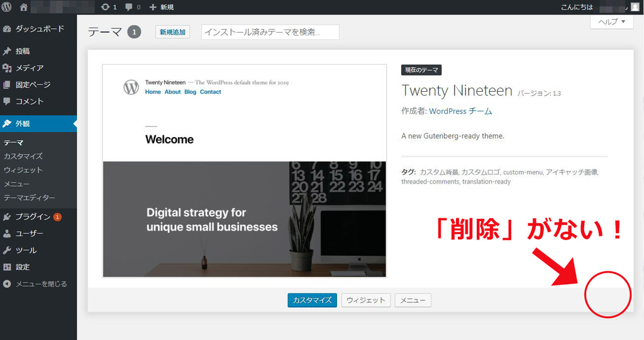Focus the インストール済みテーマを検索 search field
644x340 pixels.
[270, 32]
